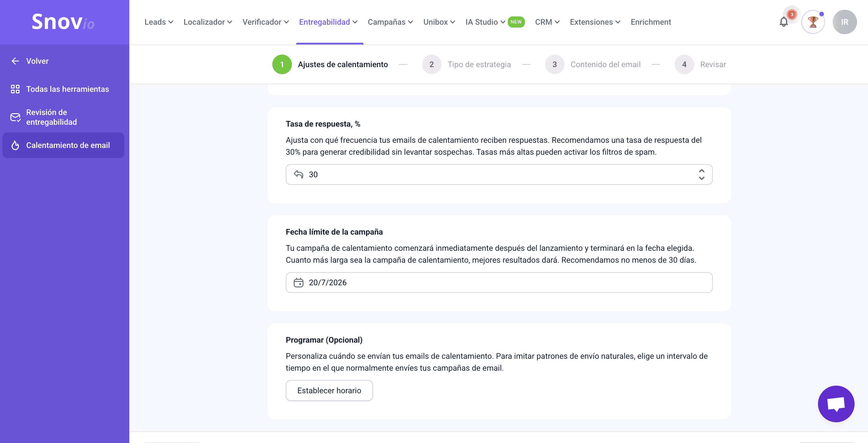Open the calendar icon in Fecha límite
The image size is (868, 443).
pyautogui.click(x=299, y=283)
